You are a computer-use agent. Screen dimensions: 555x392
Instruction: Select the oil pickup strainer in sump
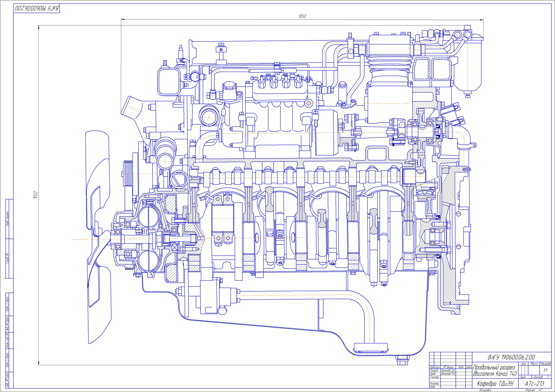371,348
